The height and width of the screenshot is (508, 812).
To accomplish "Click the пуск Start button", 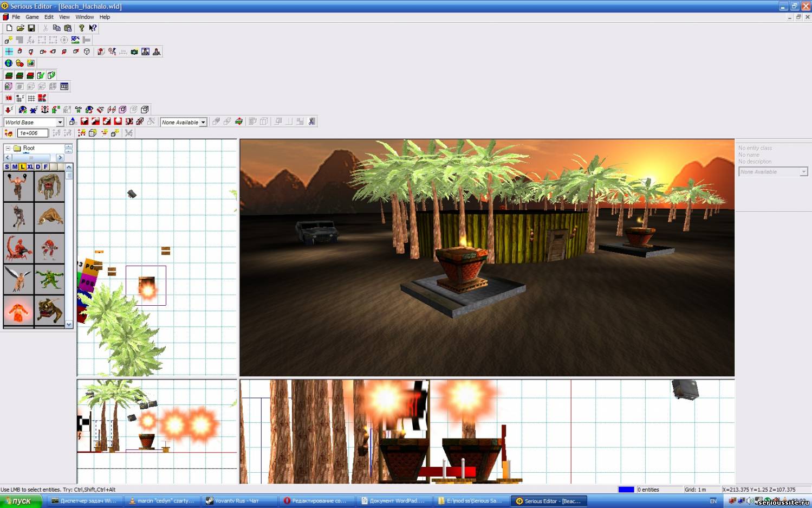I will 21,501.
